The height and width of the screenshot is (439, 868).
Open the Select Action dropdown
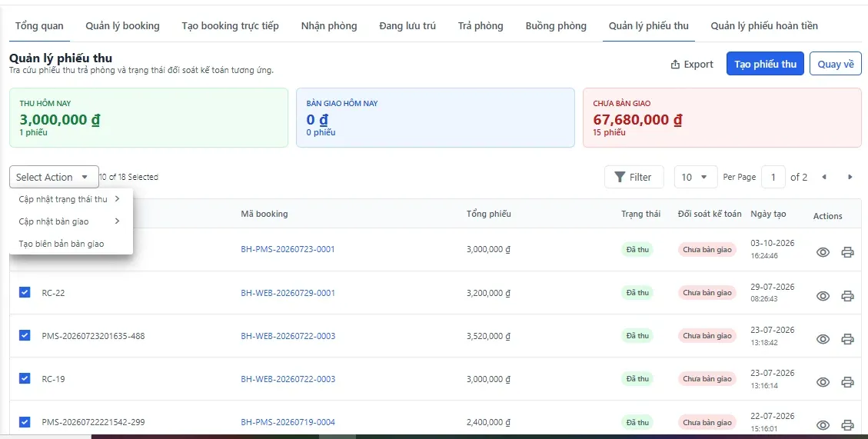coord(54,177)
